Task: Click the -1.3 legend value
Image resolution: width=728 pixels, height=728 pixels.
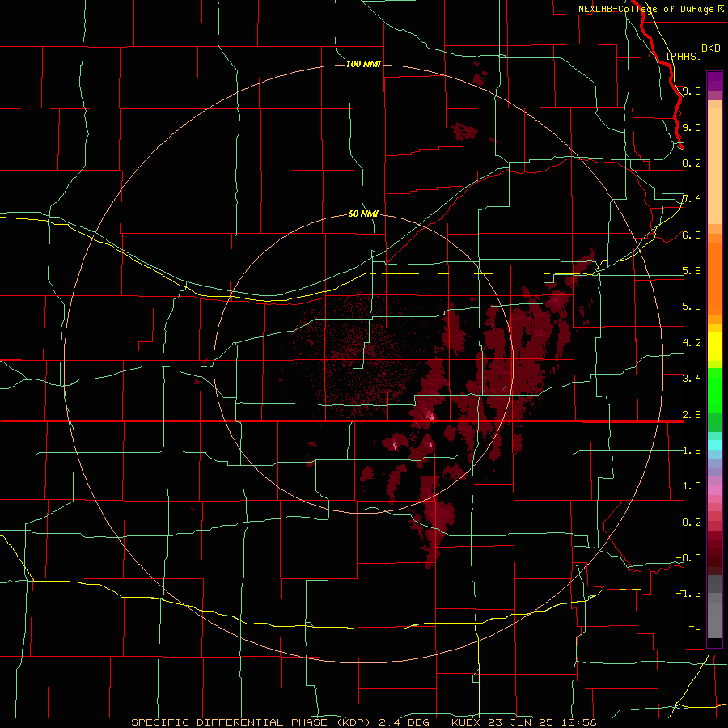Action: point(688,594)
